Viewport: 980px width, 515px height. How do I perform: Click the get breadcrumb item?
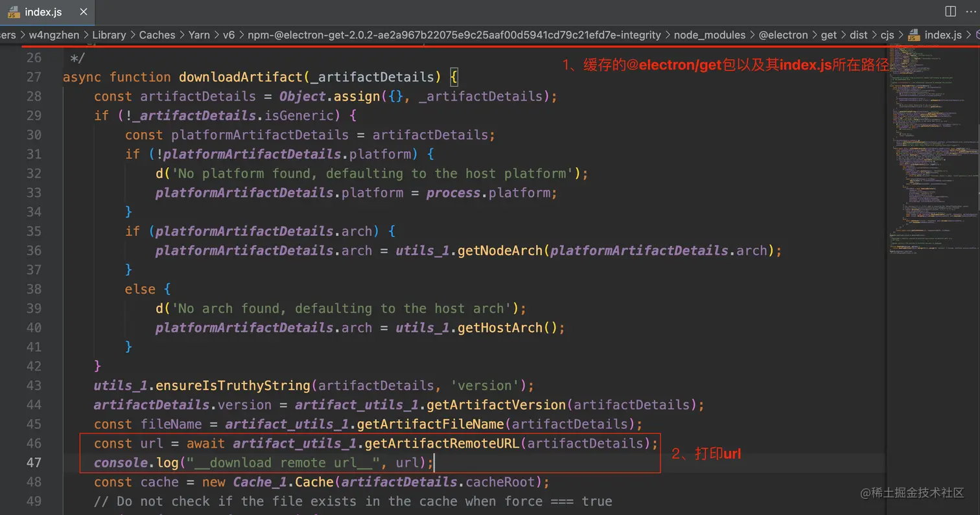pos(829,35)
